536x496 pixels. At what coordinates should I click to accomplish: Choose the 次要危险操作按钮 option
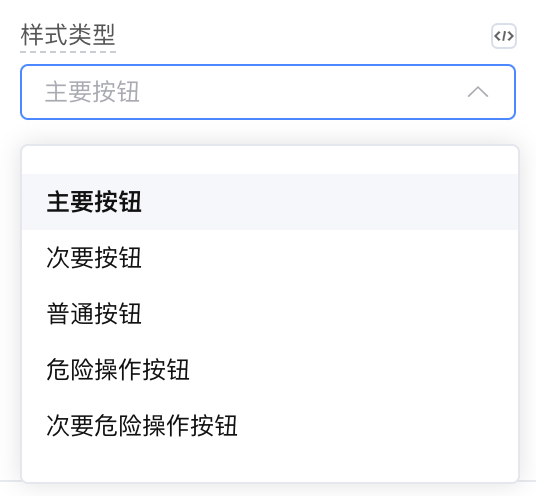(270, 426)
